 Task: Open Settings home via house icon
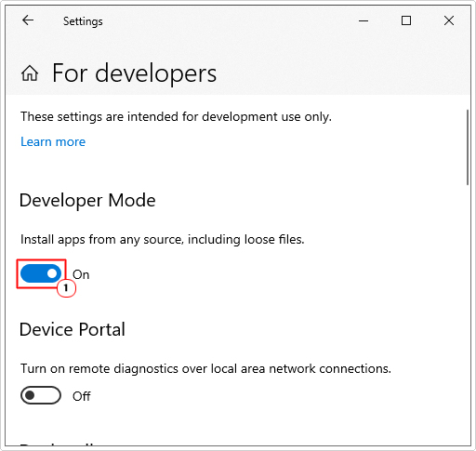[x=30, y=73]
